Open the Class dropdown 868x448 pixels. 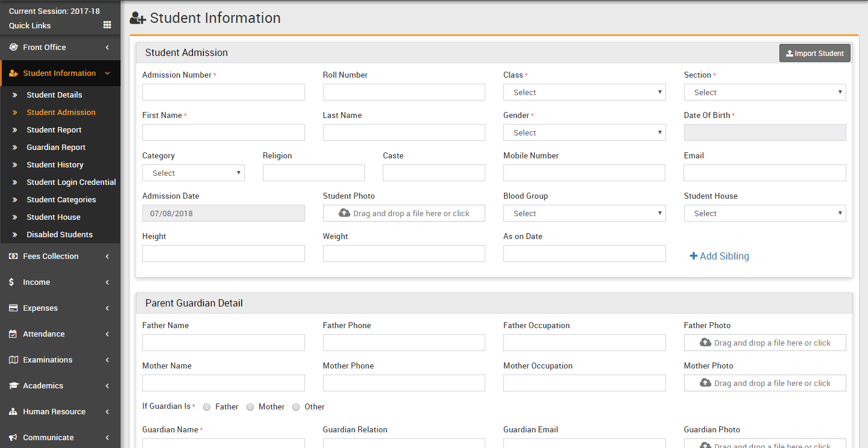[x=584, y=92]
